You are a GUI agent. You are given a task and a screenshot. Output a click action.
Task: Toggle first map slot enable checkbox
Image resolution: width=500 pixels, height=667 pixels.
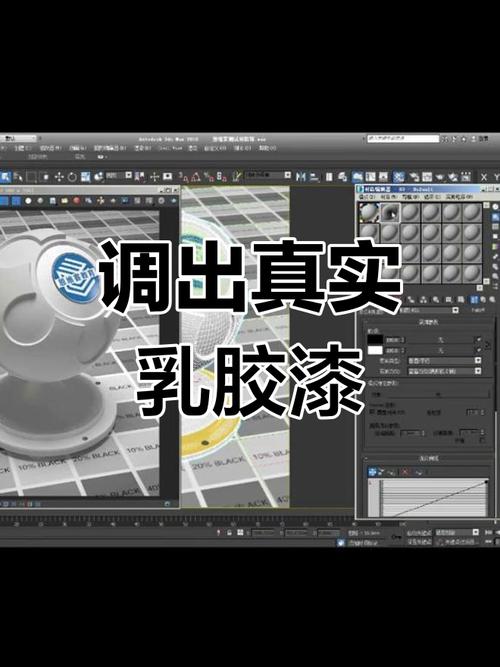479,339
